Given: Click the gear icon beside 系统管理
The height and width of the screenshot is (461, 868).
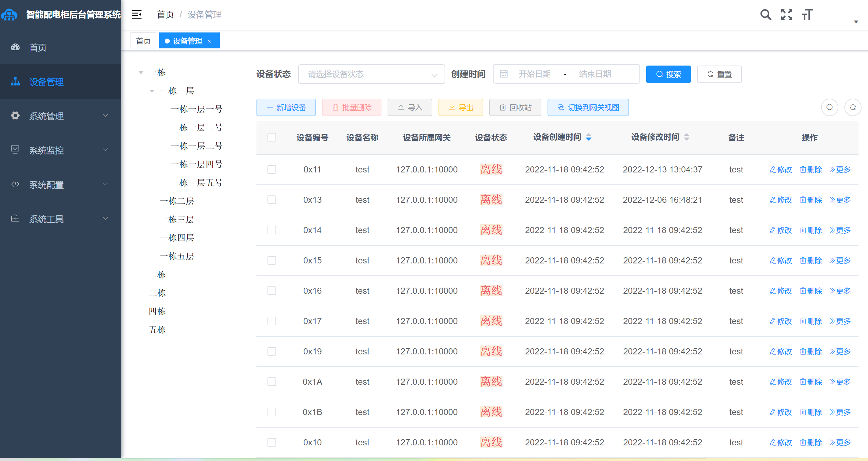Looking at the screenshot, I should click(15, 115).
